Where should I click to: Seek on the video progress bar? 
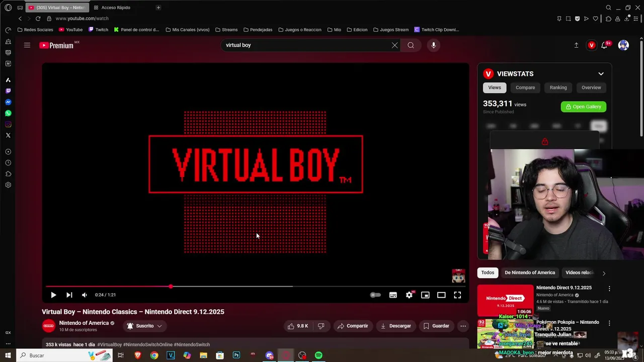[x=255, y=287]
